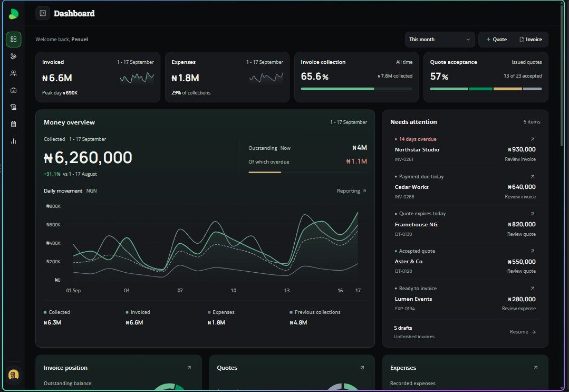Open the bar chart icon in sidebar

13,141
